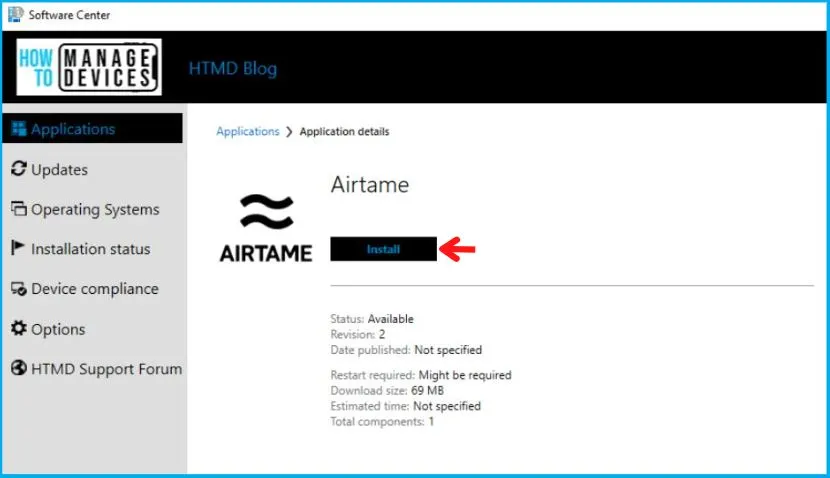The width and height of the screenshot is (830, 478).
Task: Click Restart required: Might be required text
Action: 421,375
